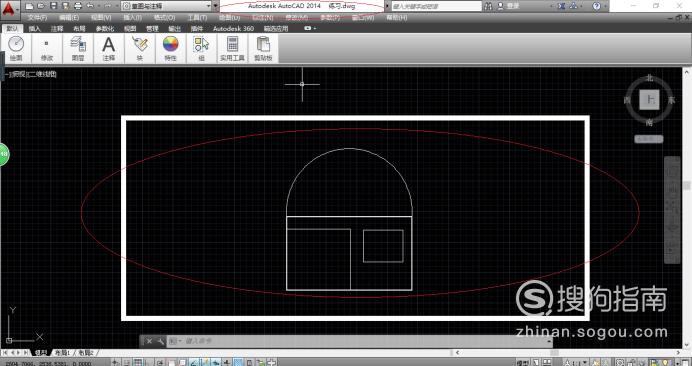Switch to the Autodesk 360 ribbon tab

pos(233,28)
